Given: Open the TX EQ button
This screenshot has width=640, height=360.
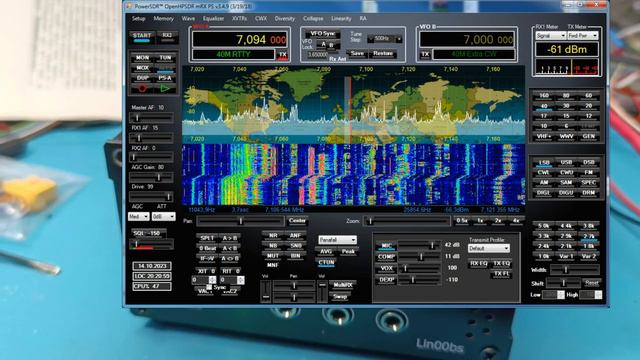Looking at the screenshot, I should pyautogui.click(x=502, y=264).
